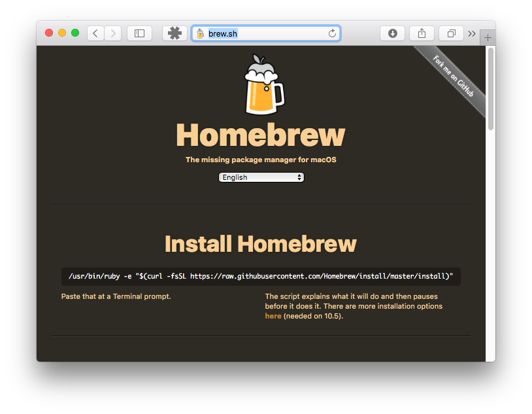This screenshot has height=414, width=532.
Task: Show all tabs overview
Action: pyautogui.click(x=451, y=33)
